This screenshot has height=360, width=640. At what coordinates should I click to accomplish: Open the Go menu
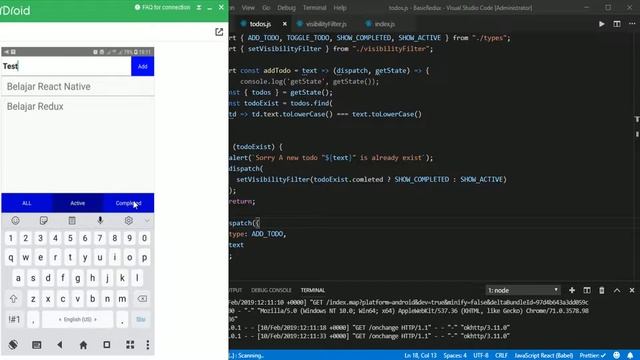click(x=266, y=8)
